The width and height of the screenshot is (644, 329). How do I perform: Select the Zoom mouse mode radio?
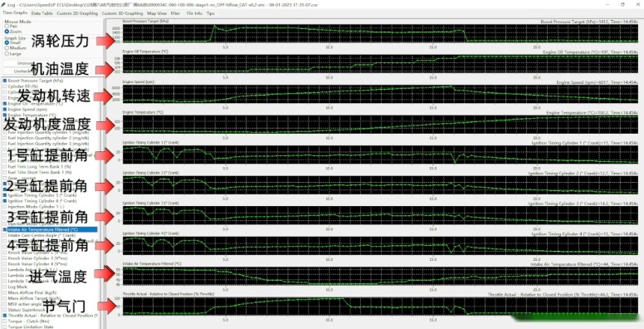7,32
